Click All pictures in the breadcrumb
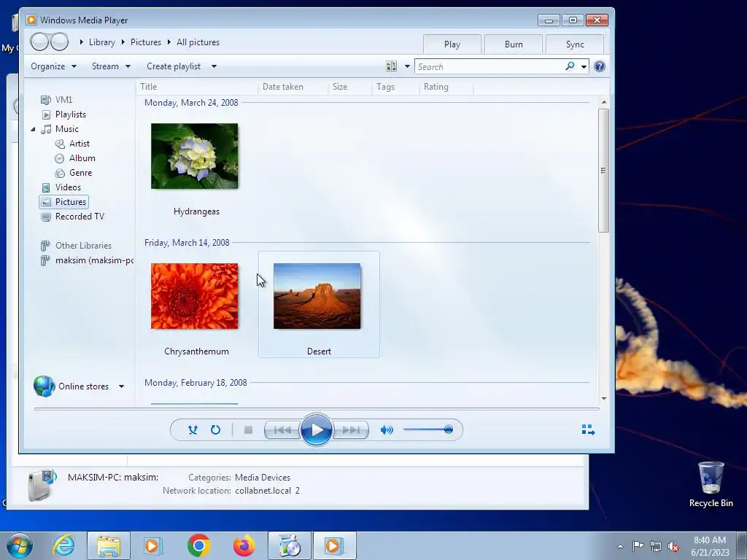Viewport: 747px width, 560px height. 198,42
